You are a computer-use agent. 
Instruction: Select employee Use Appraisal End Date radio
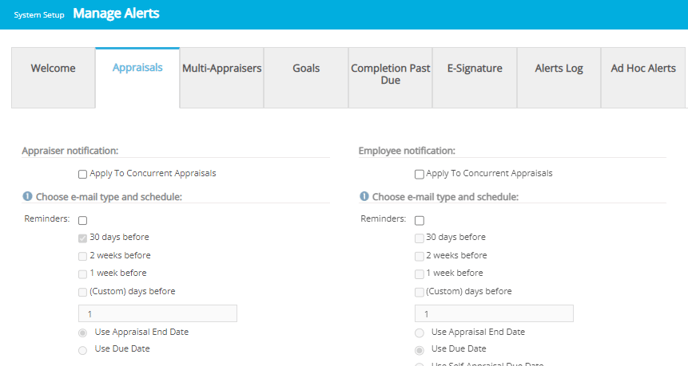pos(419,333)
